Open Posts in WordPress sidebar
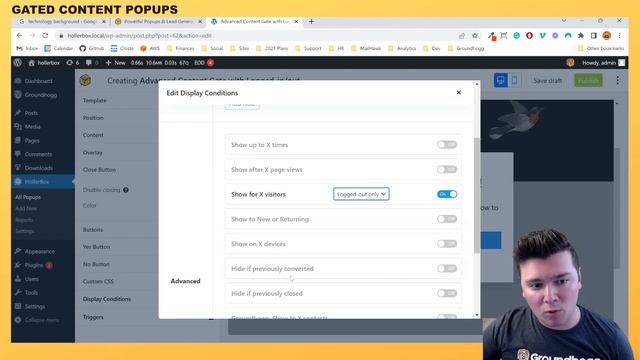This screenshot has width=640, height=360. 31,113
